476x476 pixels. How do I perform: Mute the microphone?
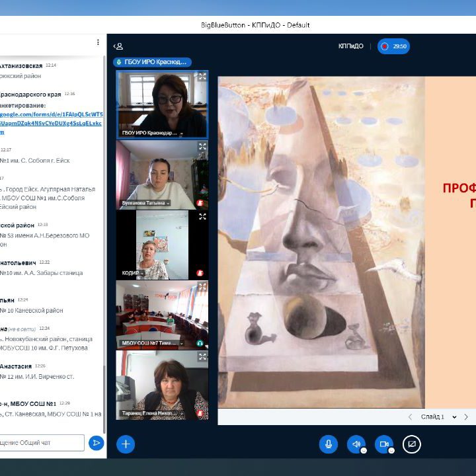pos(328,444)
